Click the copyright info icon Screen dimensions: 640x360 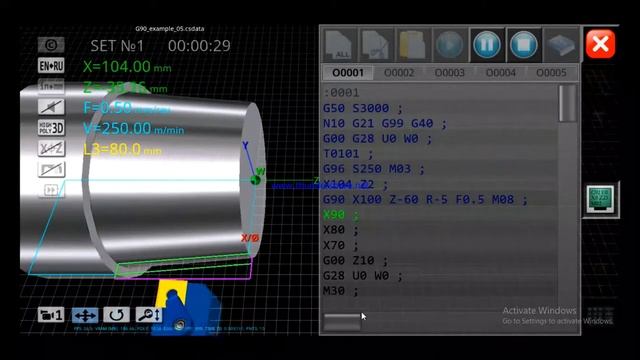coord(51,44)
